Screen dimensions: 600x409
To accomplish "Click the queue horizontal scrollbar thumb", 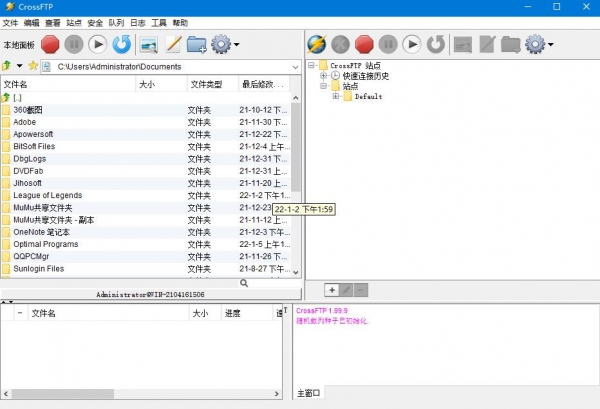I will click(63, 394).
